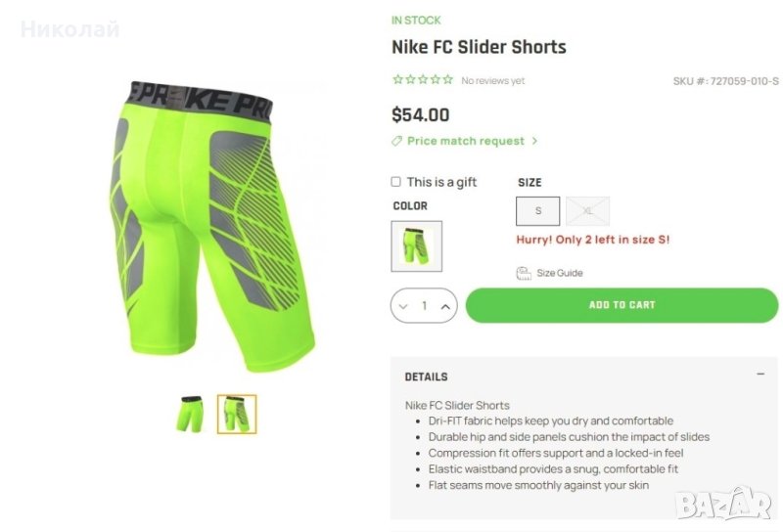Open the Price match request link
The height and width of the screenshot is (532, 783).
[466, 141]
